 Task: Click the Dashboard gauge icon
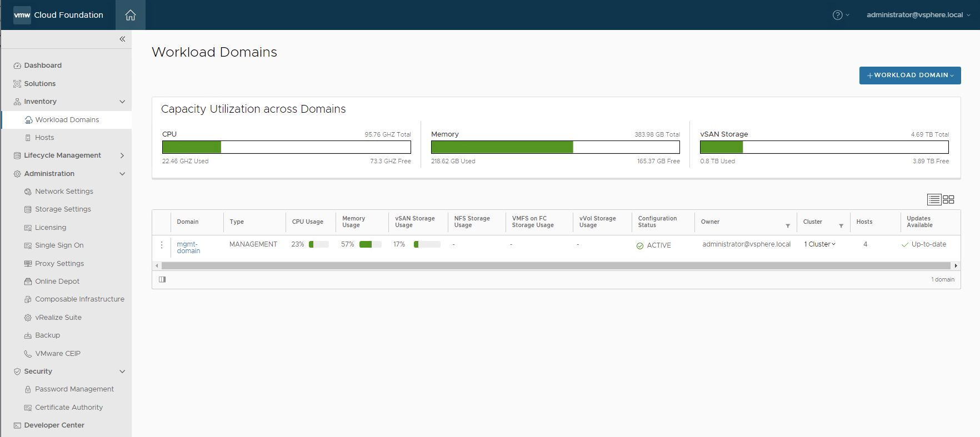pos(17,66)
